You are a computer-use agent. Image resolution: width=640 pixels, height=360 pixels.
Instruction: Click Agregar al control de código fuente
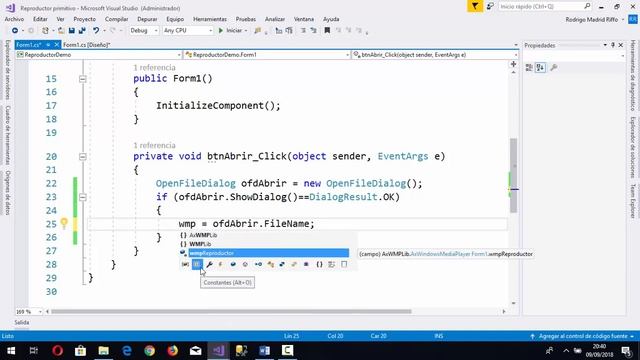[582, 336]
